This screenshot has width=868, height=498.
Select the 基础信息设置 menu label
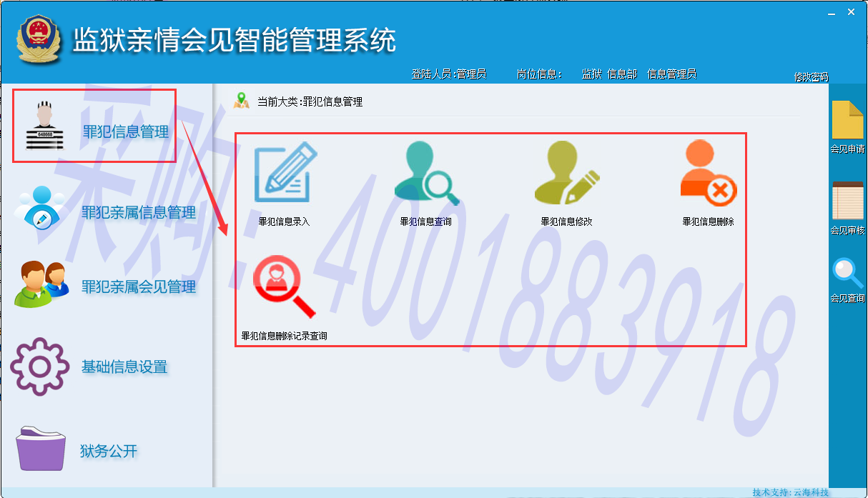tap(124, 367)
